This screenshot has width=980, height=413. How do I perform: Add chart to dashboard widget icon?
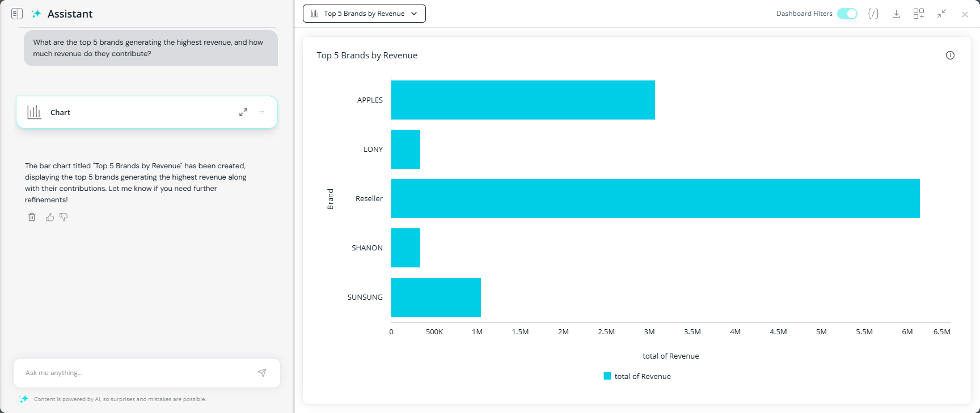pyautogui.click(x=919, y=14)
